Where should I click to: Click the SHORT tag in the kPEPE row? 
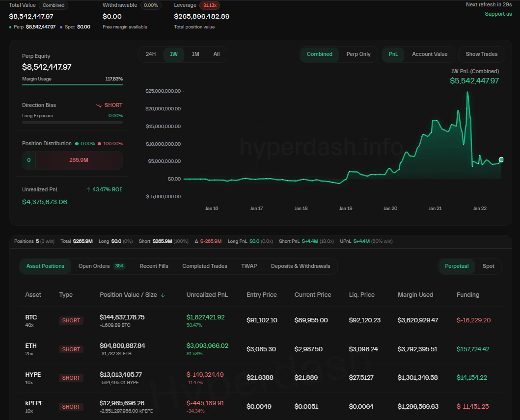[71, 407]
